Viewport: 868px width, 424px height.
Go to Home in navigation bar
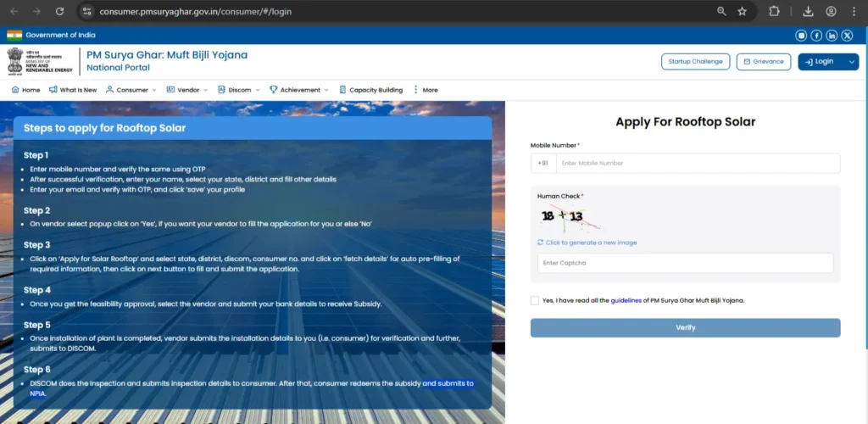[25, 90]
